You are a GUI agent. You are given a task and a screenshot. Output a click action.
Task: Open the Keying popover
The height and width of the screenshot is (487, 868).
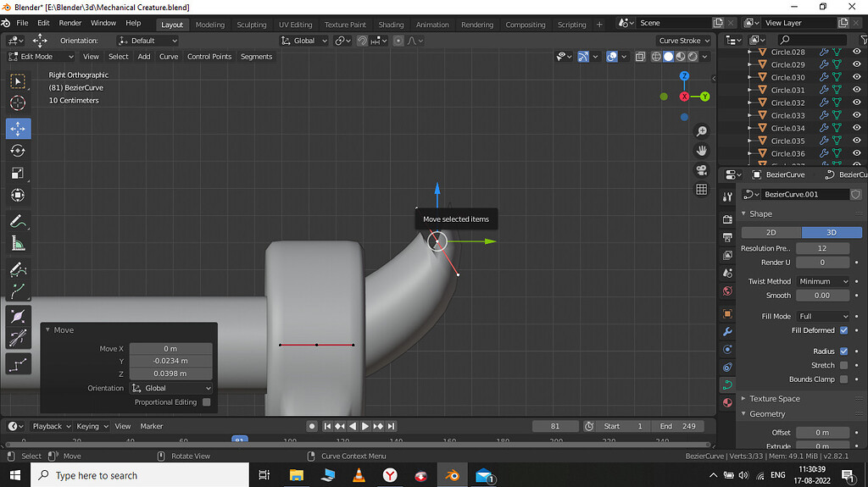point(92,426)
